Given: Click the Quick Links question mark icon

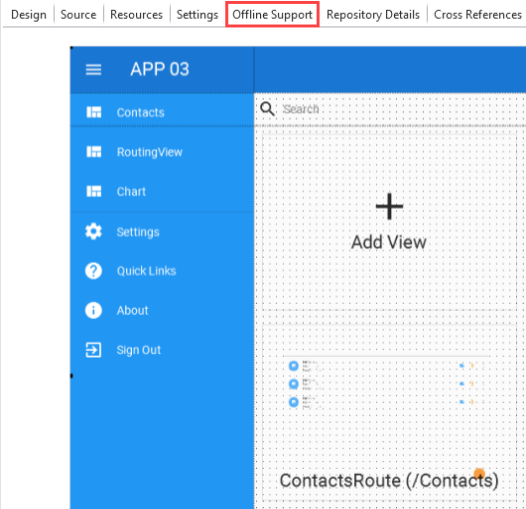Looking at the screenshot, I should [x=93, y=271].
